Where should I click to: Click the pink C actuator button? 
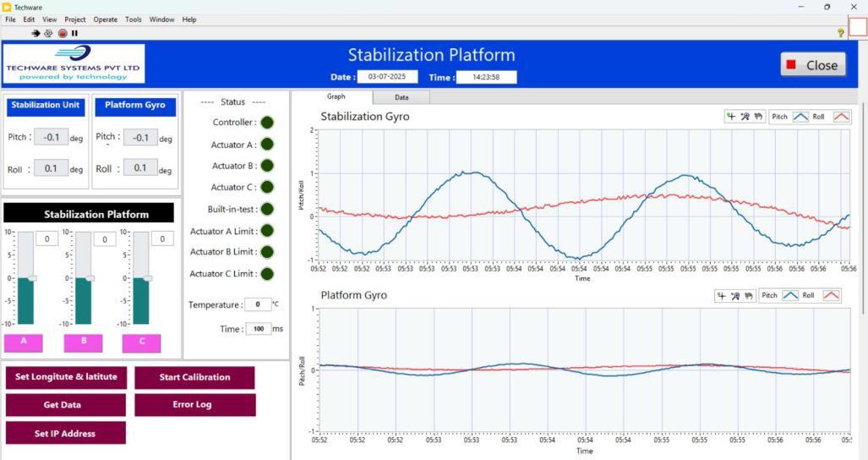coord(142,343)
